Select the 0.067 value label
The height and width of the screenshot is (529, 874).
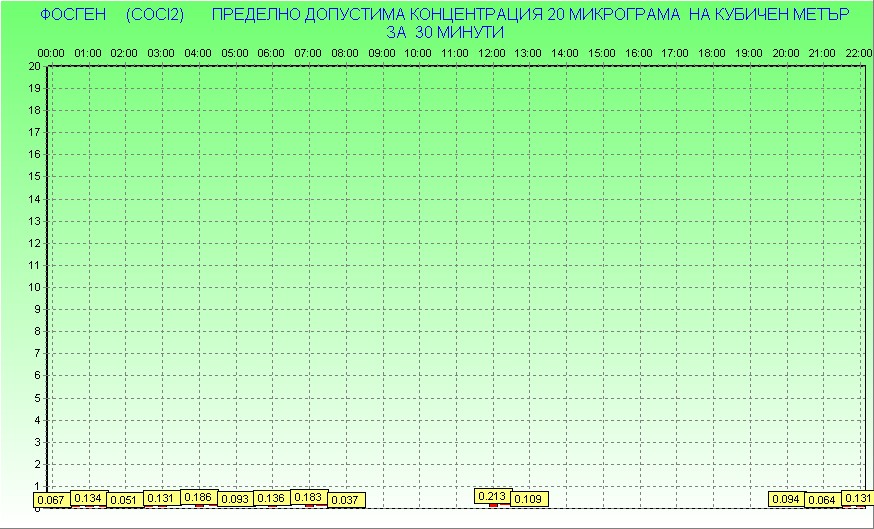pyautogui.click(x=51, y=500)
